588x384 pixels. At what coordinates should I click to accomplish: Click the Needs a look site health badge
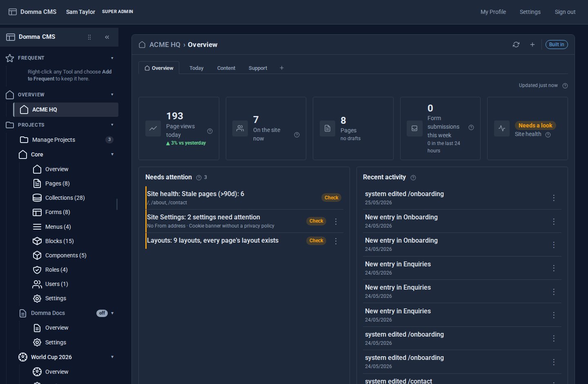[535, 125]
